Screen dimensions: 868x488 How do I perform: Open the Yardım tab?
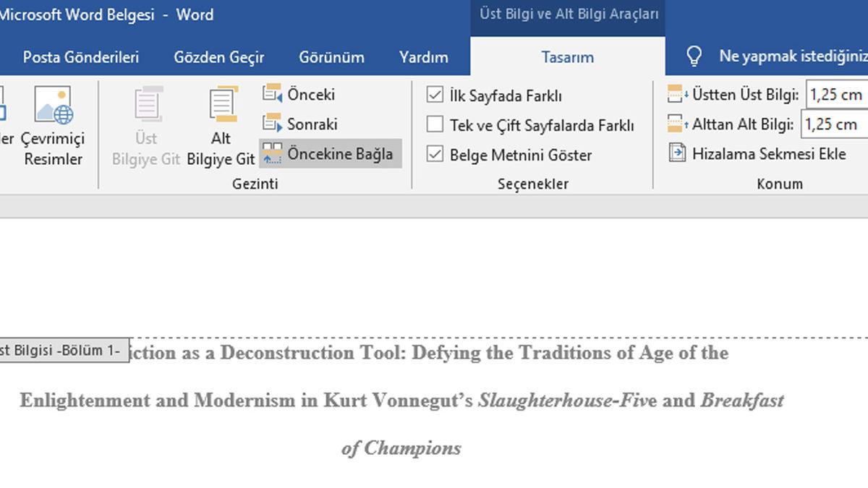coord(423,57)
